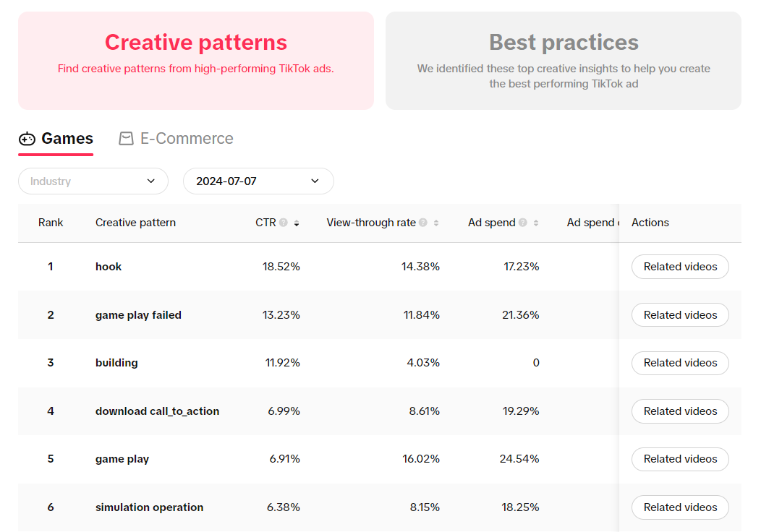Sort the table by CTR

tap(297, 223)
